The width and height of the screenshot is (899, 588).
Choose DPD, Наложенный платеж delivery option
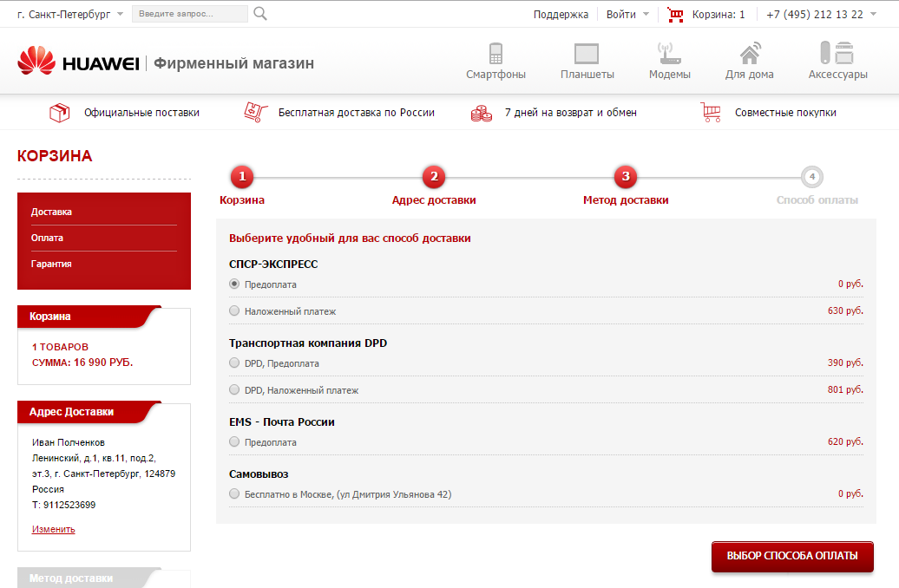click(234, 389)
